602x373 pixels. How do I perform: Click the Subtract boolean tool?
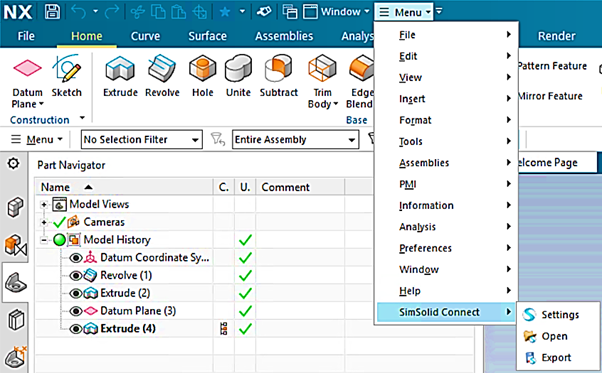click(278, 76)
